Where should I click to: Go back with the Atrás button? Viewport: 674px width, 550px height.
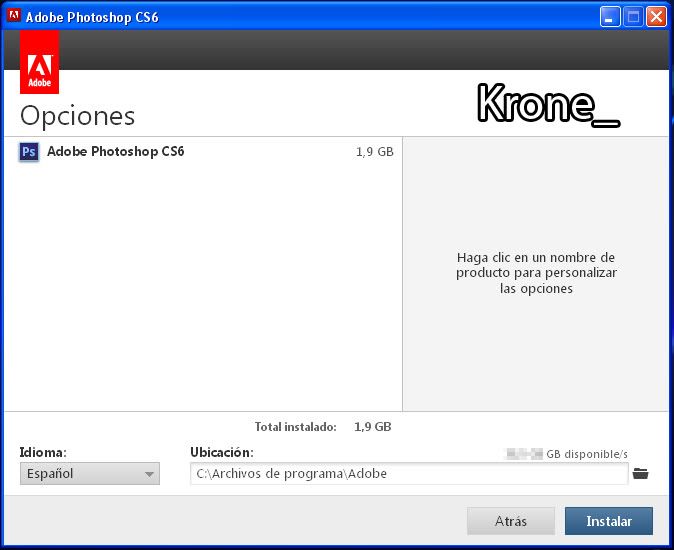coord(511,521)
